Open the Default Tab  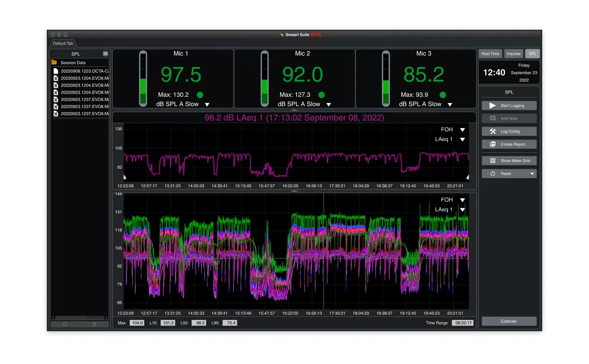(63, 44)
